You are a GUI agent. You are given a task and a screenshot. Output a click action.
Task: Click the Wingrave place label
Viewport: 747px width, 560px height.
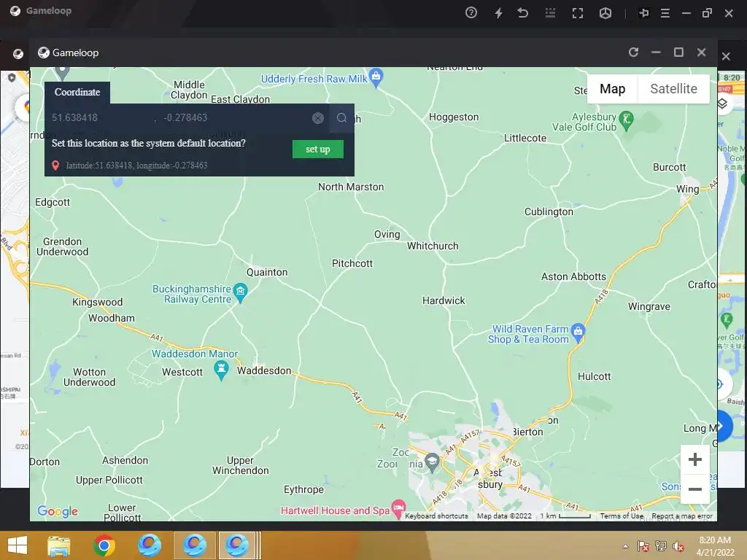pos(649,306)
